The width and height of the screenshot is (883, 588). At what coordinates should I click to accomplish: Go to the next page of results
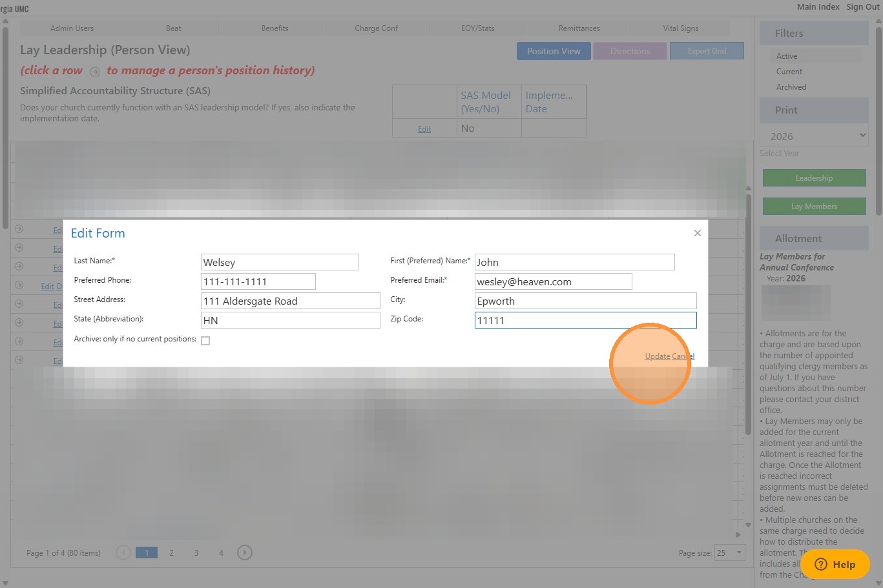(x=244, y=553)
